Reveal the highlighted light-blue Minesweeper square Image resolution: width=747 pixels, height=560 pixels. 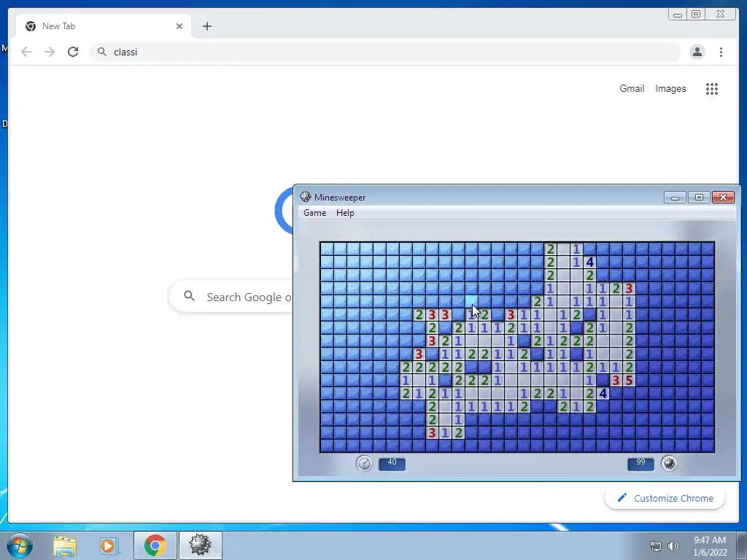[x=471, y=301]
